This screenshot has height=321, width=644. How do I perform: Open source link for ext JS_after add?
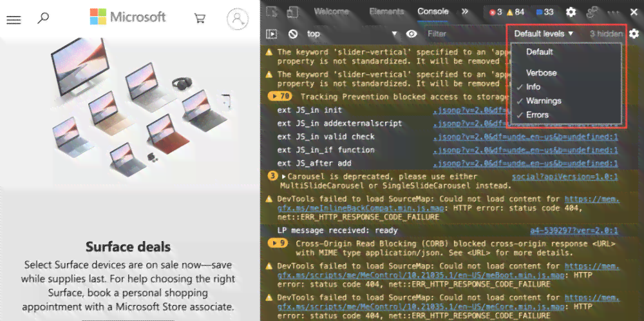[526, 163]
